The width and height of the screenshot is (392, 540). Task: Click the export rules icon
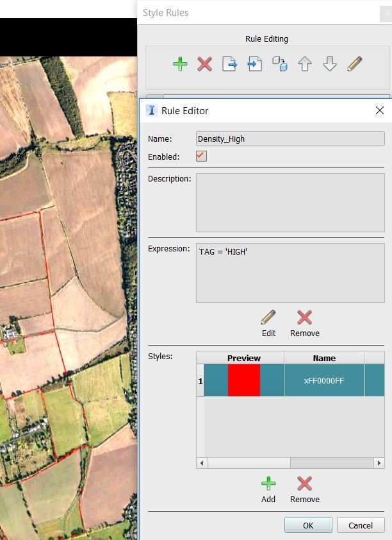[x=229, y=64]
